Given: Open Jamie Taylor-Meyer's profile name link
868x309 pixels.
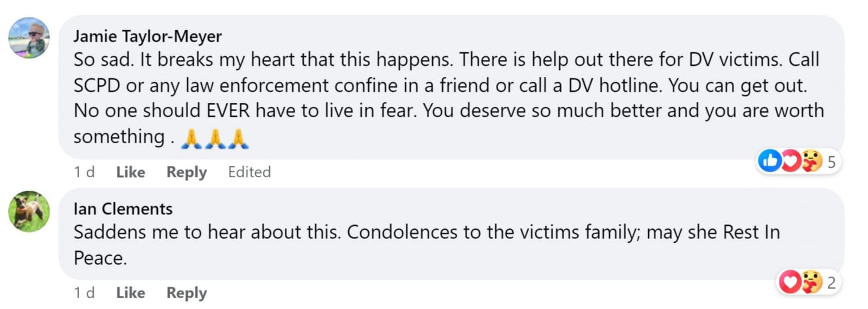Looking at the screenshot, I should click(x=148, y=36).
